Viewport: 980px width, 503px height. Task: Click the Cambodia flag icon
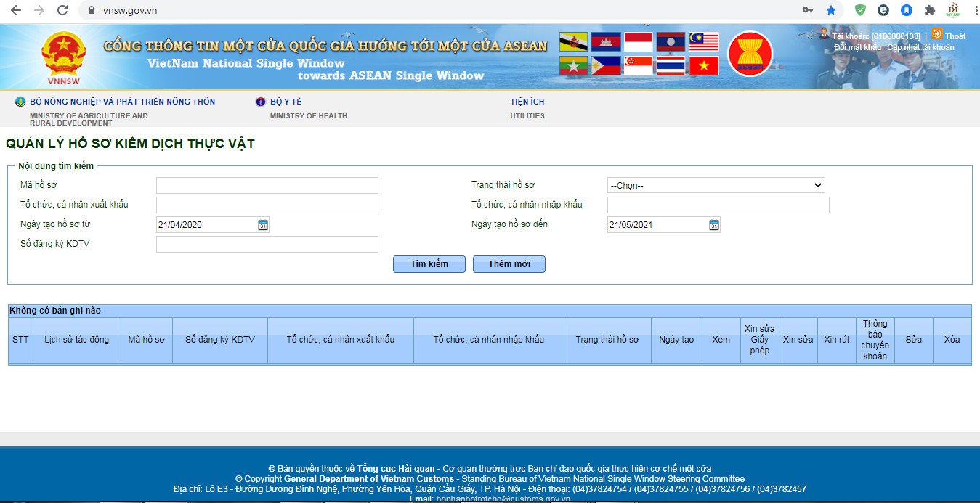[x=606, y=41]
